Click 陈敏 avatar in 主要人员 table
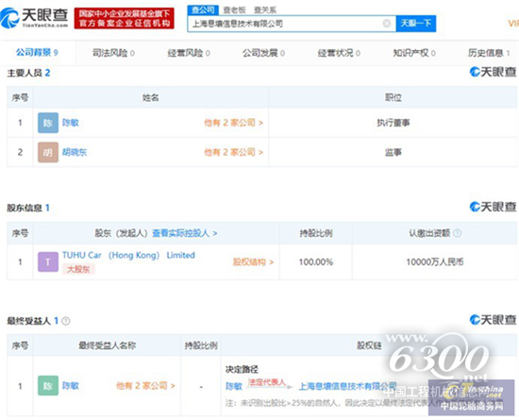 48,123
